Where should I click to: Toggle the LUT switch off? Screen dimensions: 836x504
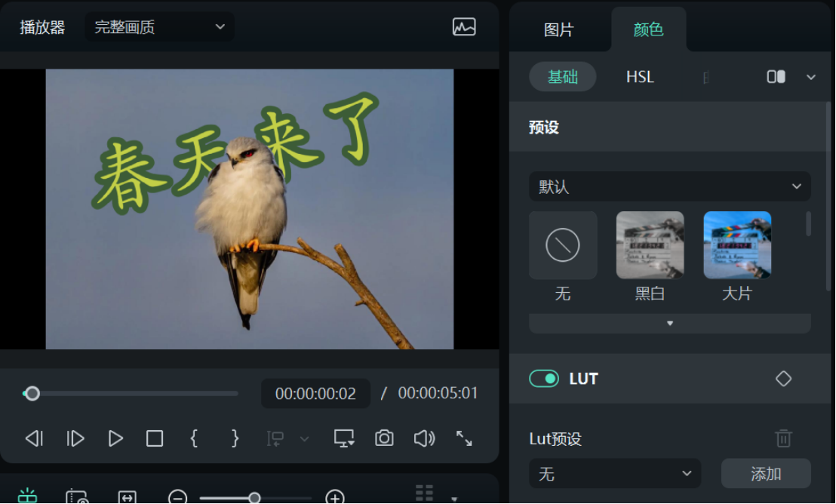point(544,379)
